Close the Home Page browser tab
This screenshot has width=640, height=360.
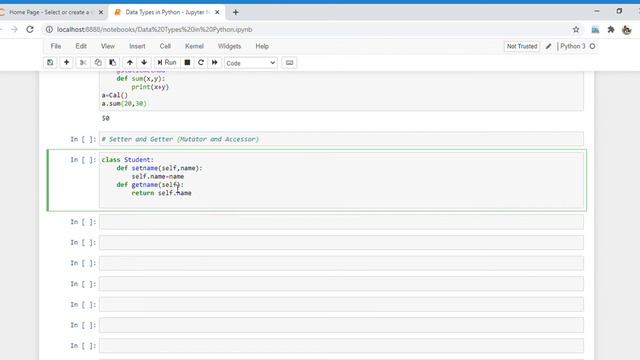tap(101, 12)
